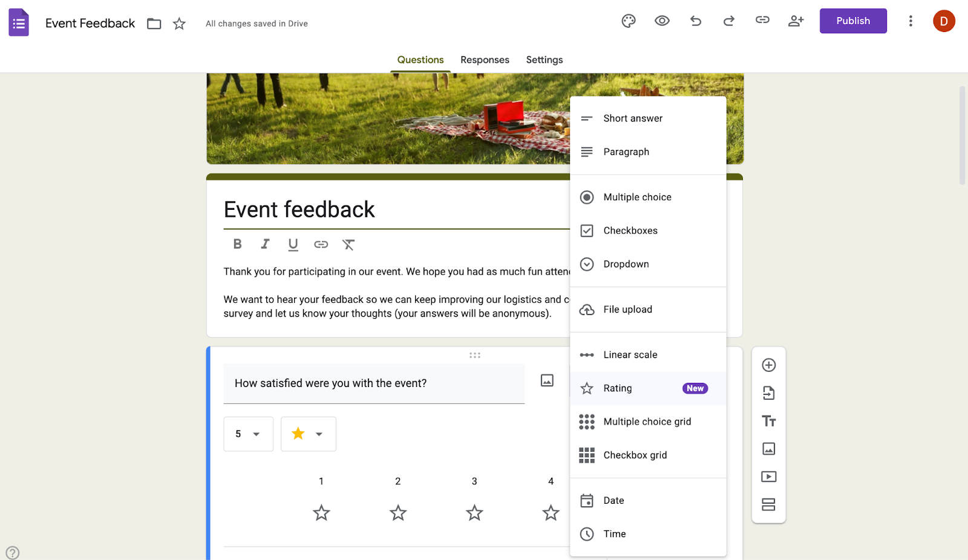The image size is (968, 560).
Task: Add a new question from the sidebar
Action: tap(768, 365)
